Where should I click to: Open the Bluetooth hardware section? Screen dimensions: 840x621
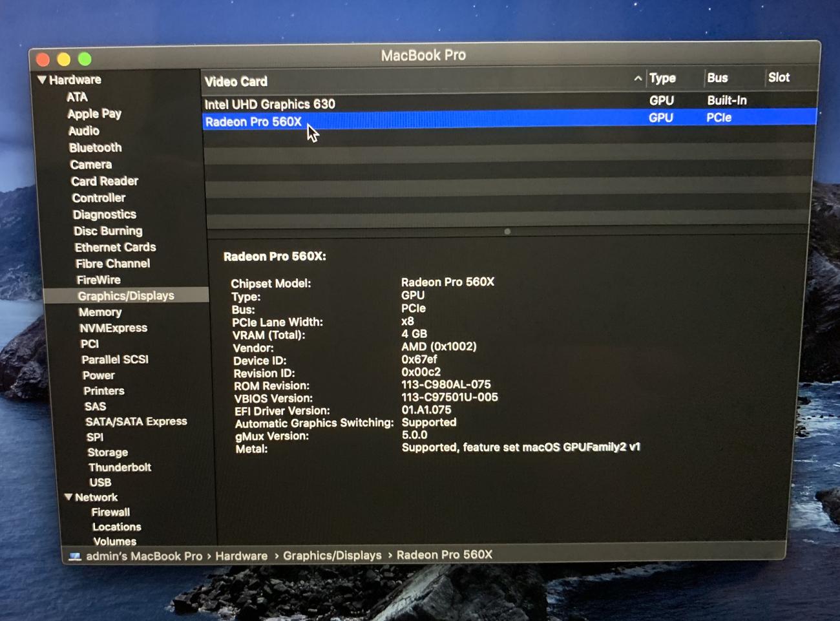96,147
